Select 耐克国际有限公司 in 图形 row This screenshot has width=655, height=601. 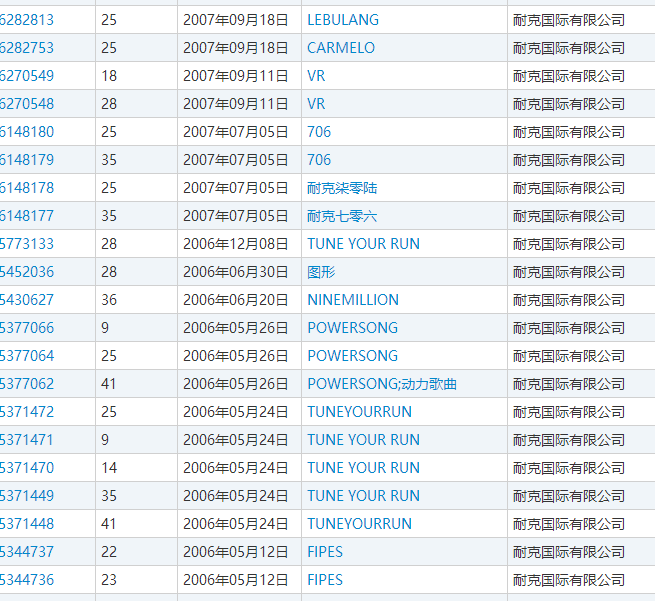point(569,272)
